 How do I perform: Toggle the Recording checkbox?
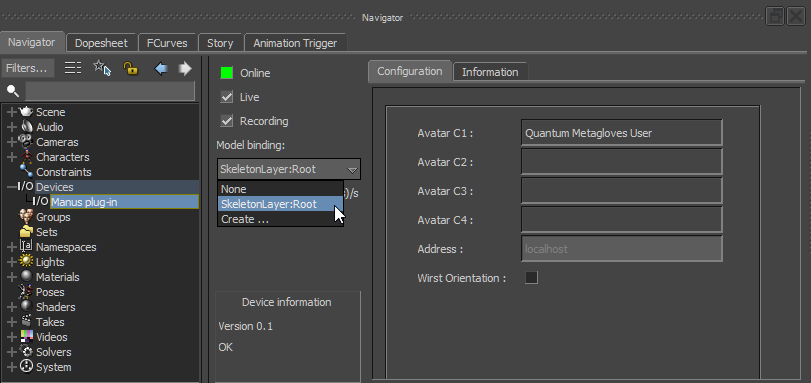tap(227, 121)
